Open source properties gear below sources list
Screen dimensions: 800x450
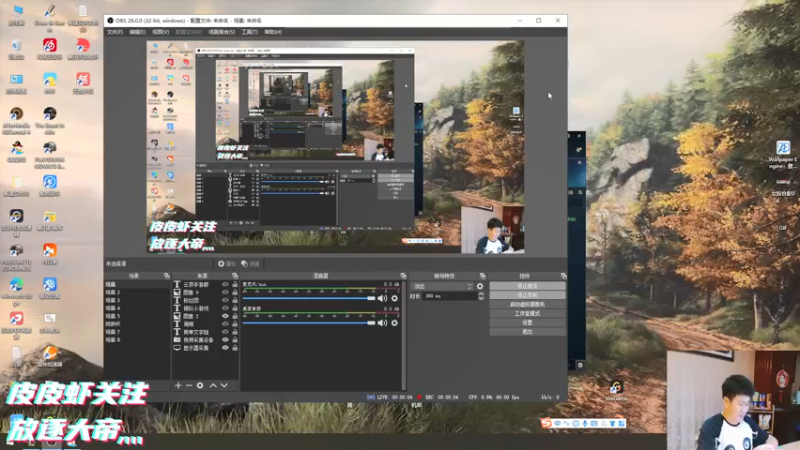(x=200, y=386)
